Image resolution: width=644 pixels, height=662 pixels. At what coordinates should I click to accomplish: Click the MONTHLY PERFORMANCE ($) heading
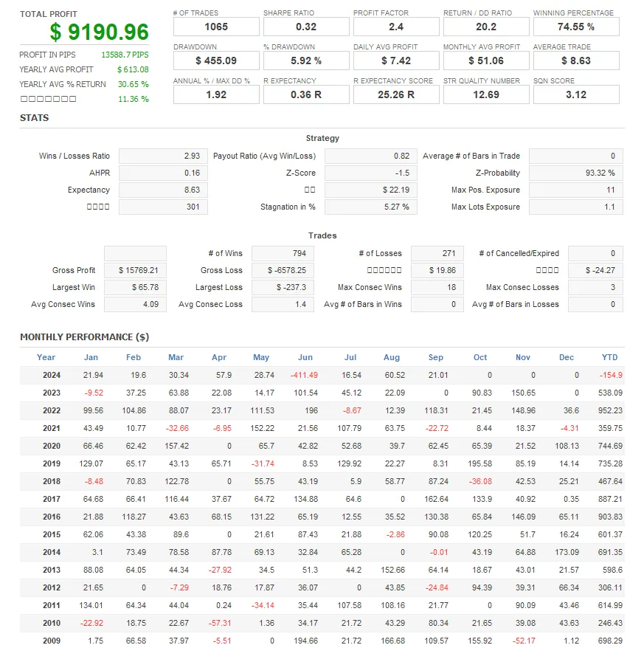tap(84, 337)
